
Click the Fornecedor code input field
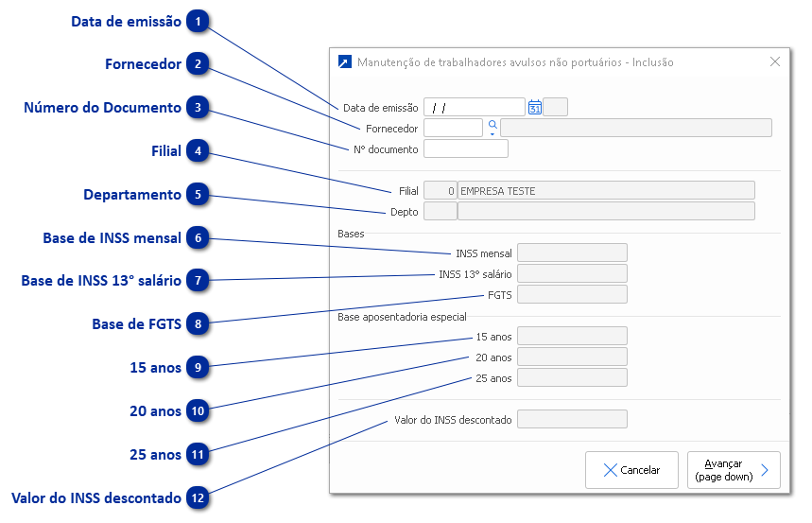coord(453,128)
